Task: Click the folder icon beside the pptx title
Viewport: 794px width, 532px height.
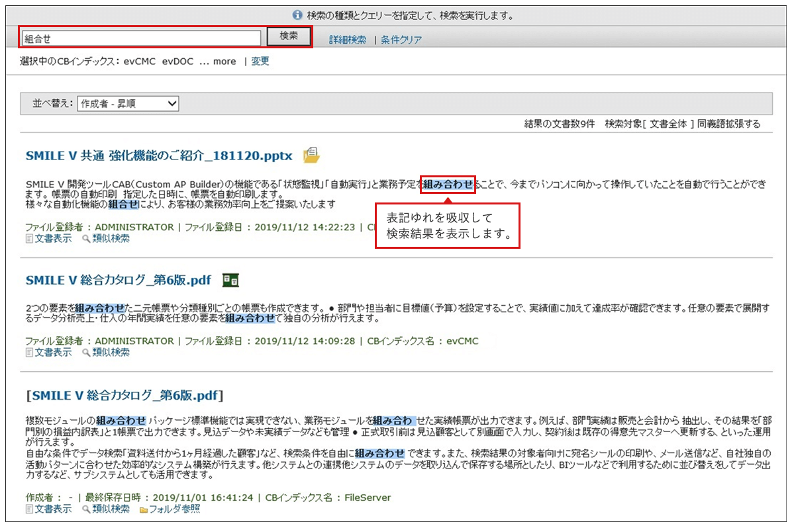Action: 311,155
